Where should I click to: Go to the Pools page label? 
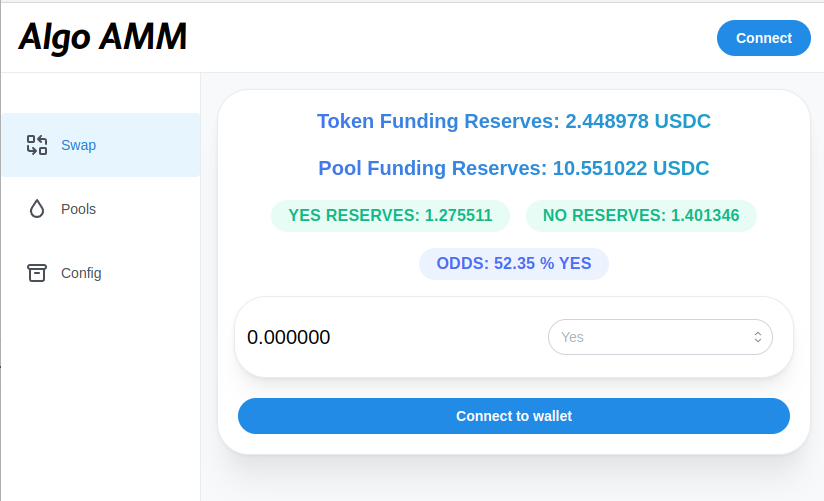pos(78,209)
